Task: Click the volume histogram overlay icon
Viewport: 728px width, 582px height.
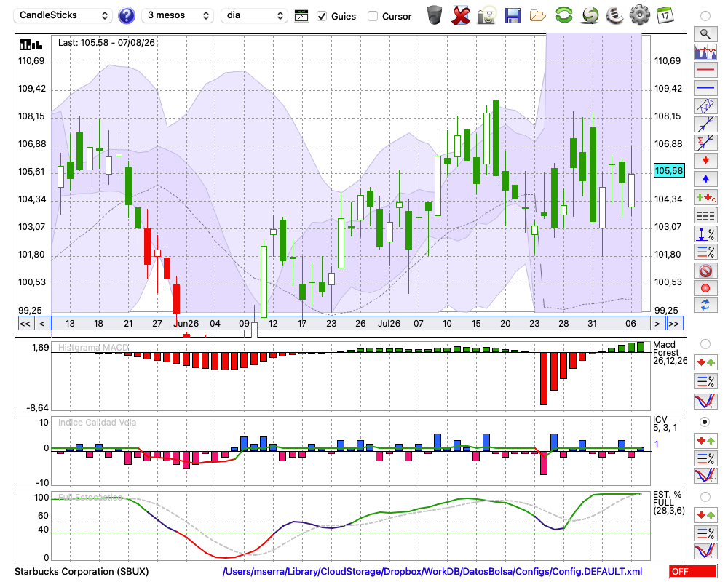Action: 705,52
